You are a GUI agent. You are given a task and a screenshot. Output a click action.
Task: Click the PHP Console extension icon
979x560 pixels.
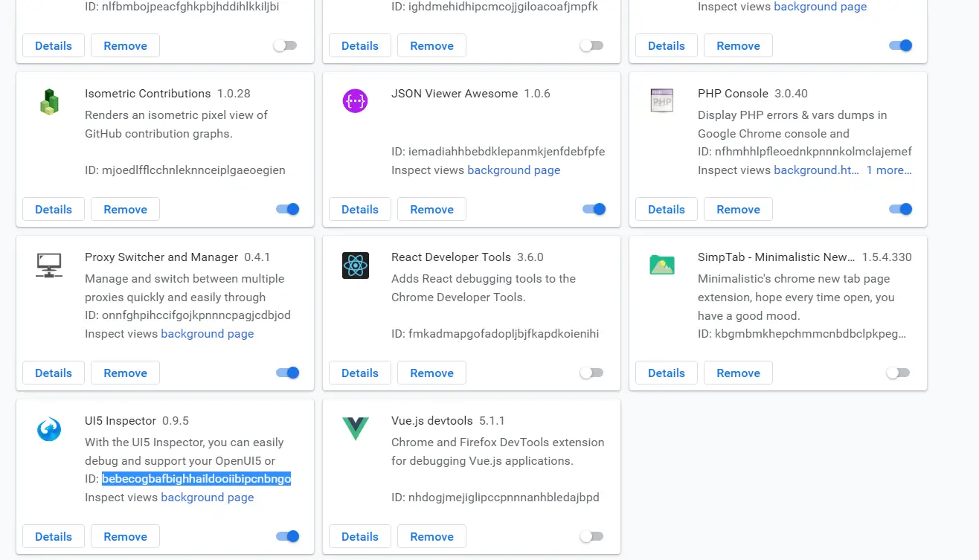[x=662, y=101]
